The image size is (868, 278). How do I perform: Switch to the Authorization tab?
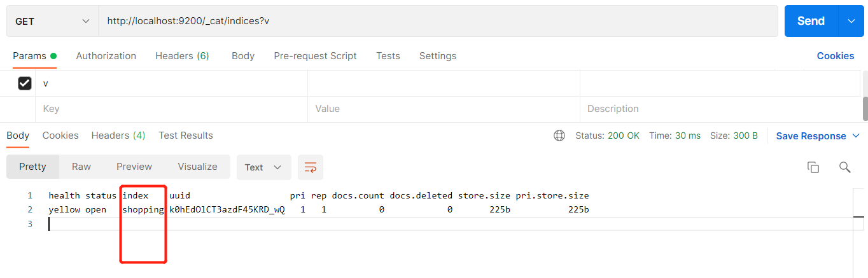[106, 56]
